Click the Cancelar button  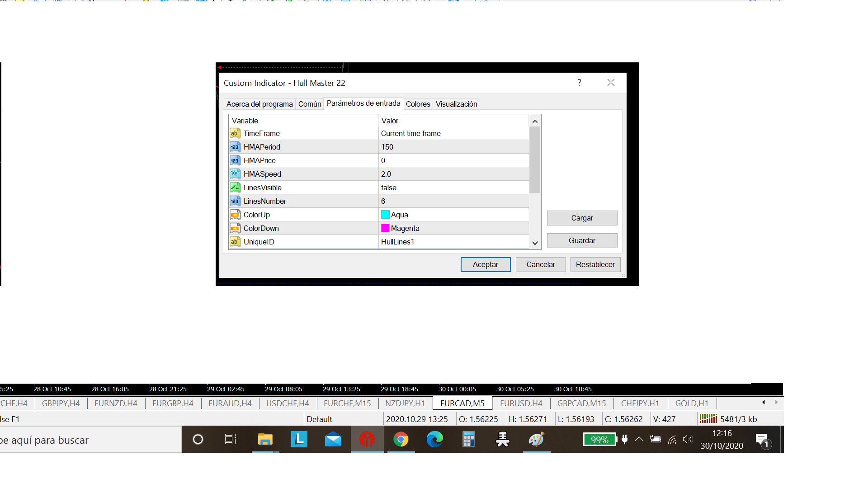click(541, 264)
